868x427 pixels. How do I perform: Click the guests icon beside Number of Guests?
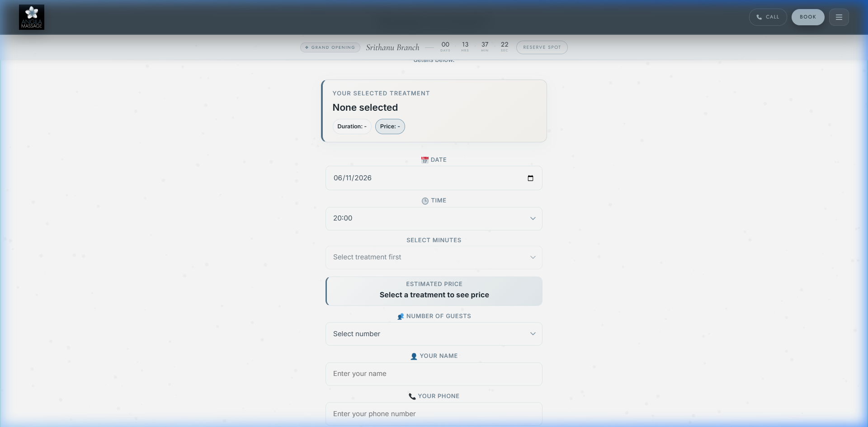(x=401, y=317)
